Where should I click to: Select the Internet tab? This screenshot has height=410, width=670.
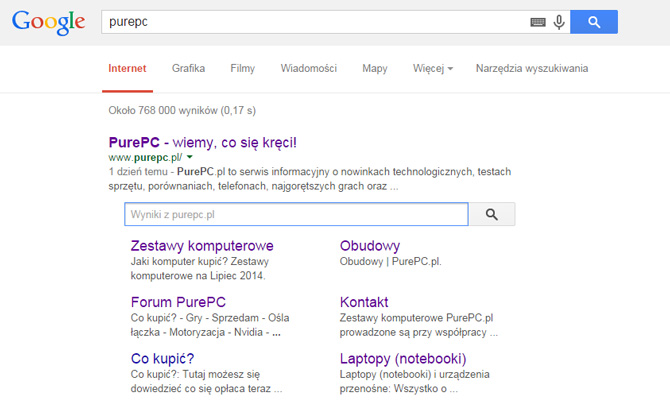click(x=127, y=68)
